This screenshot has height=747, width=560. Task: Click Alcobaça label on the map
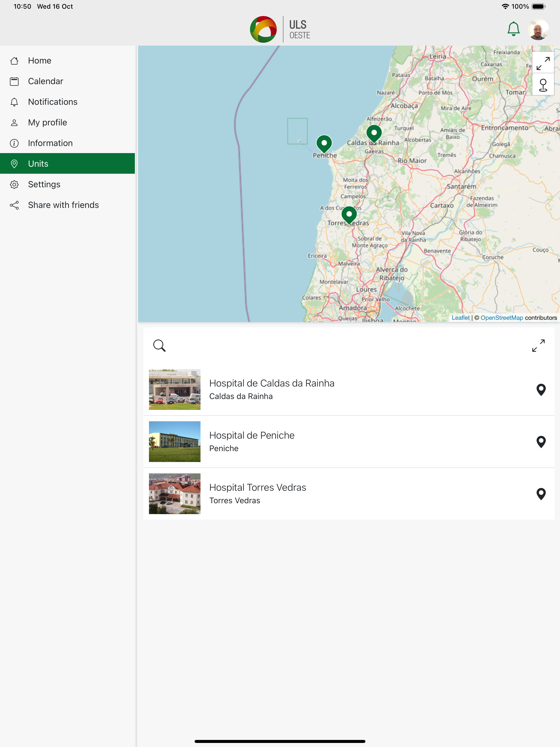(x=404, y=106)
